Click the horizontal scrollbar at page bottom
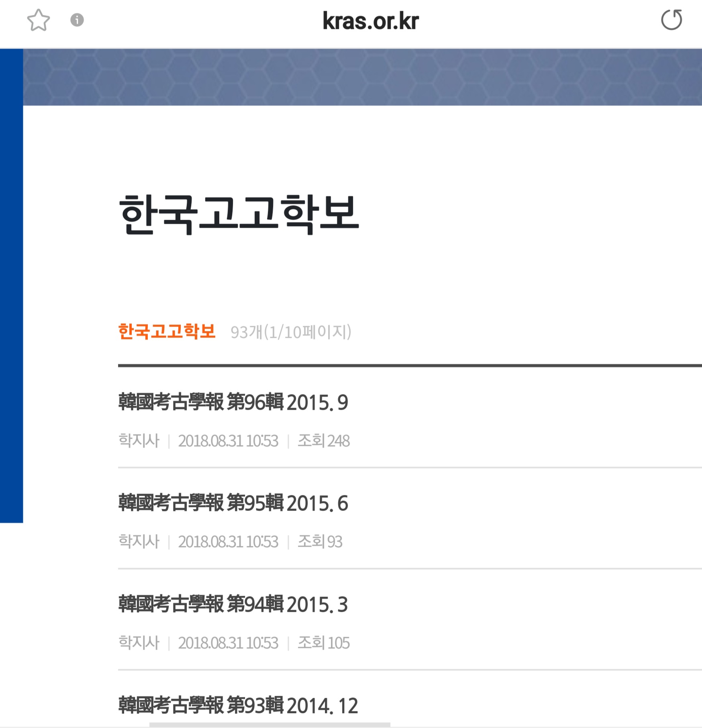The height and width of the screenshot is (728, 702). [269, 725]
